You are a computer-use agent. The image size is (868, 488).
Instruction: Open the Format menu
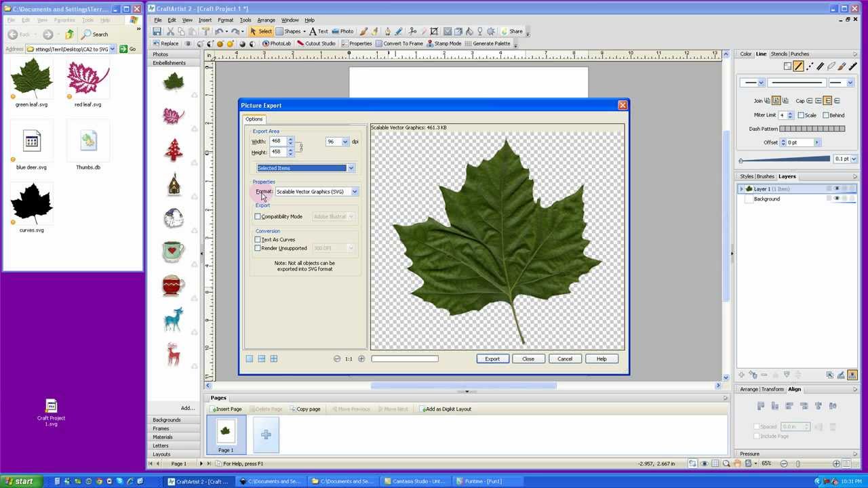click(x=225, y=20)
